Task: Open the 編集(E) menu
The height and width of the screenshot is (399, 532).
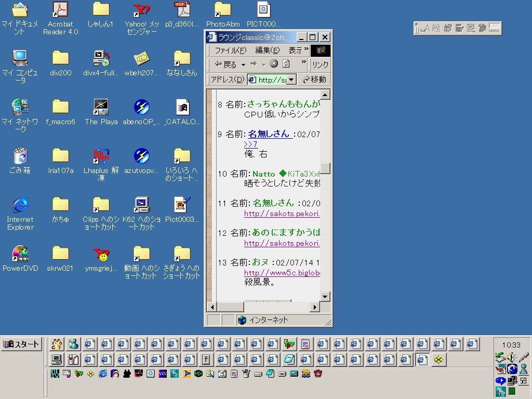Action: point(267,50)
